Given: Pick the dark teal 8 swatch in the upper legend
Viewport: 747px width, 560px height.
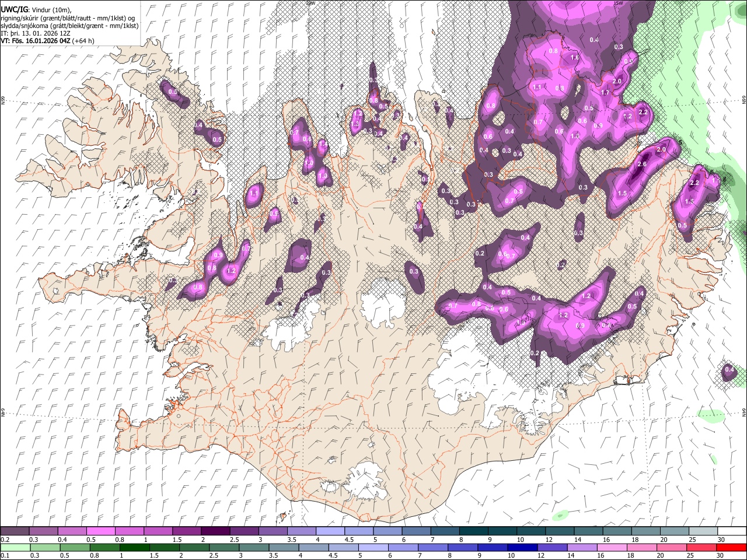Looking at the screenshot, I should (473, 531).
